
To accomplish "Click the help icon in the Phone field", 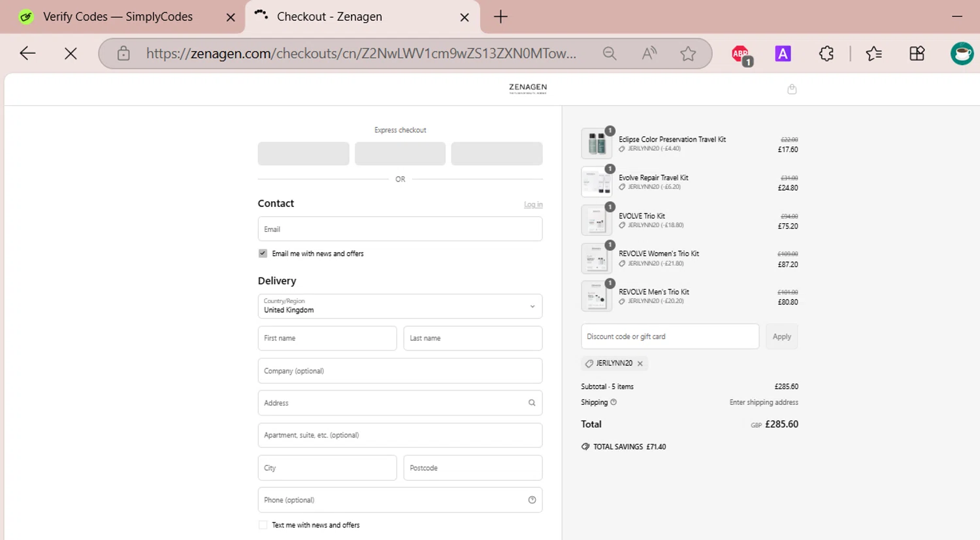I will click(532, 500).
